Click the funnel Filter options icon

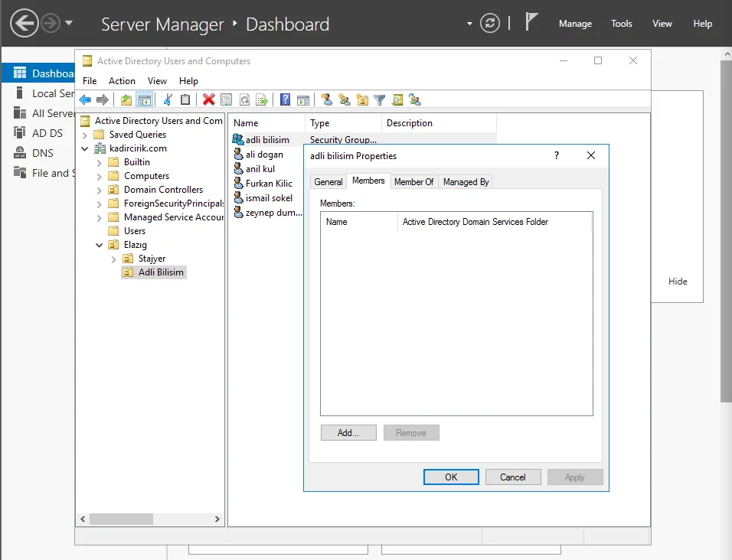click(380, 99)
